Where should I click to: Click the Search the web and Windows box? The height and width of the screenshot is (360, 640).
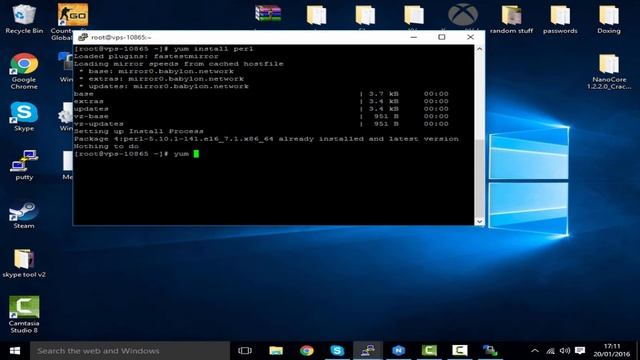pos(130,351)
